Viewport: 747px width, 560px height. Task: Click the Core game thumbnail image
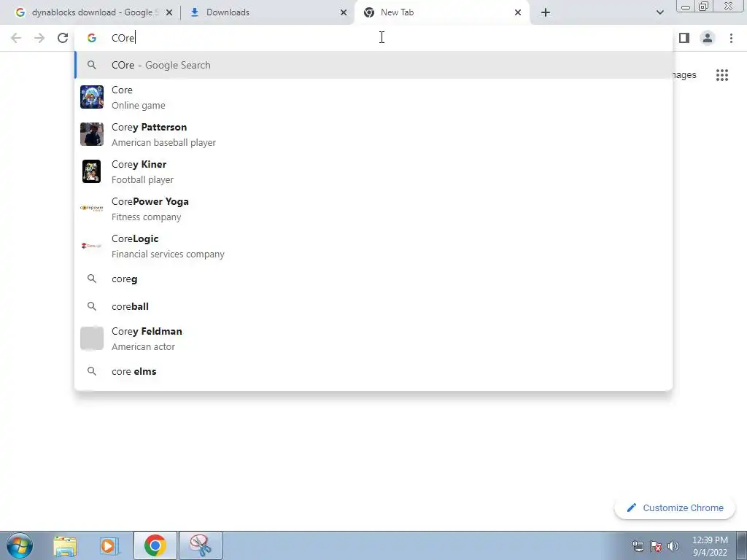pos(91,97)
